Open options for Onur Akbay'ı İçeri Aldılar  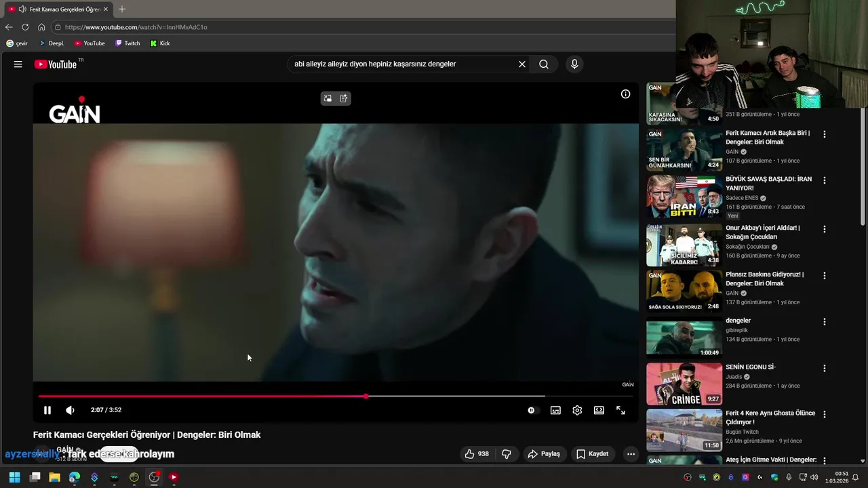pyautogui.click(x=825, y=229)
